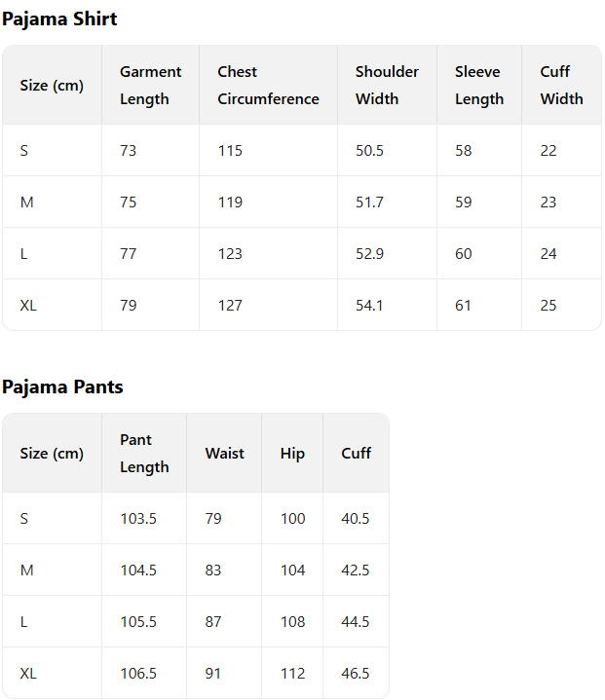Click the 127 chest circumference cell
This screenshot has height=700, width=605.
[x=230, y=305]
